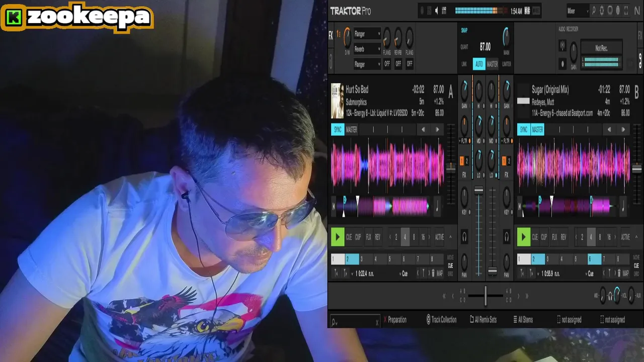Click the Native Instruments logo icon
The image size is (644, 362).
pos(637,10)
